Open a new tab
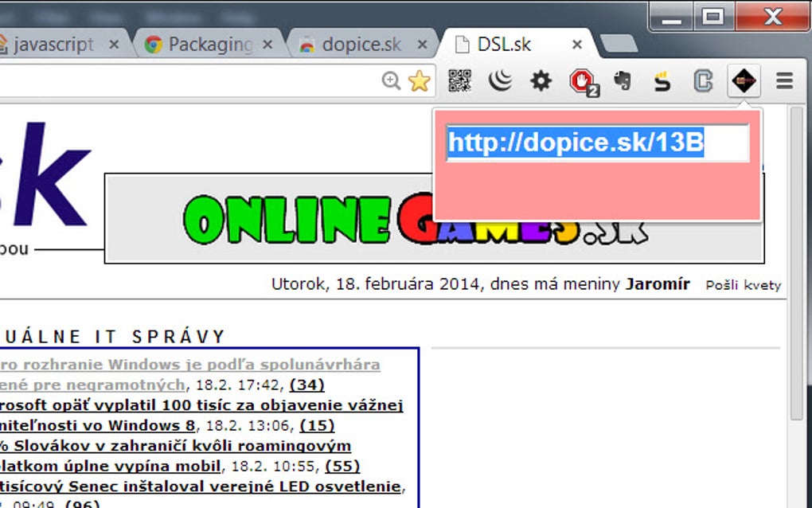This screenshot has height=508, width=812. [619, 44]
